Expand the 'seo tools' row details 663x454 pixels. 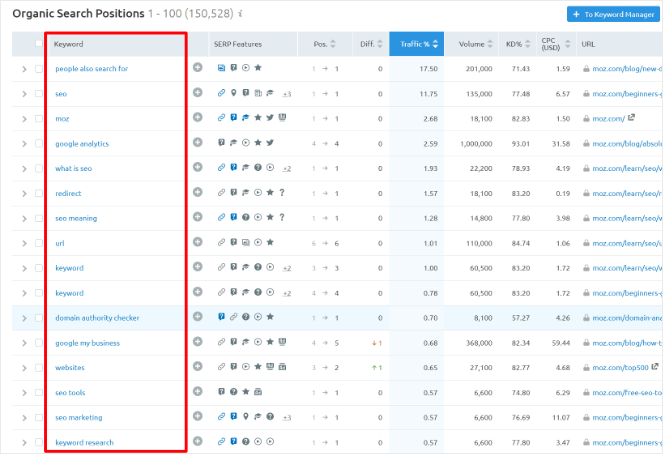[24, 393]
